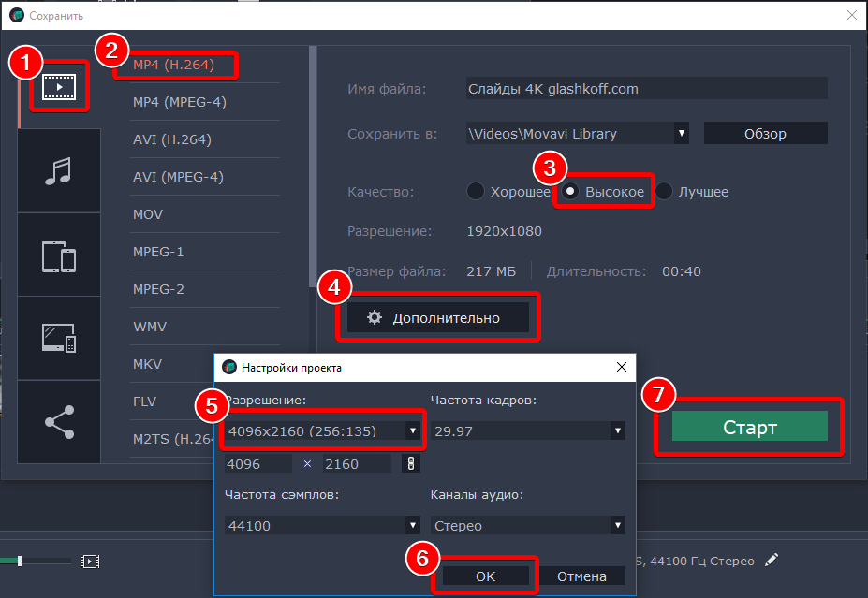The width and height of the screenshot is (868, 598).
Task: Select the Высокое quality radio button
Action: (569, 192)
